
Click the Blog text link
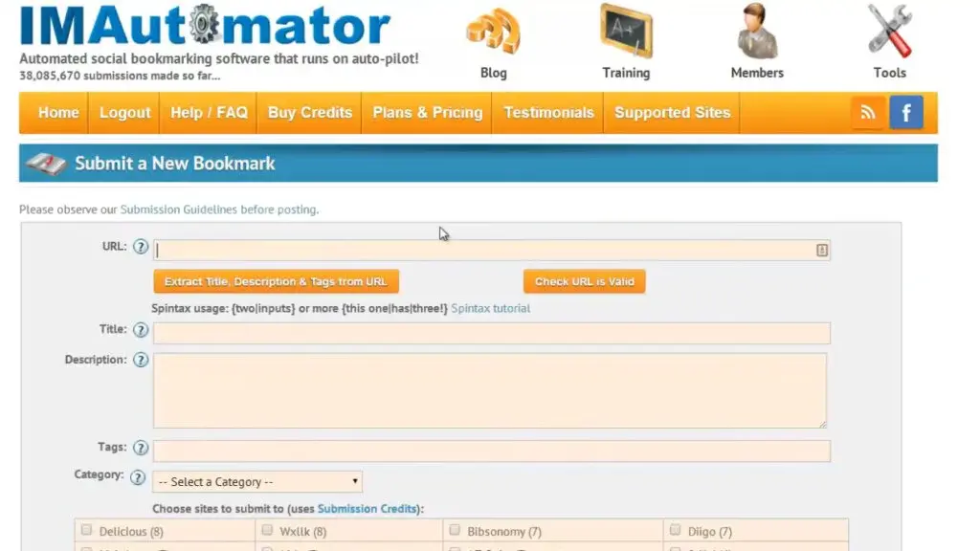tap(493, 73)
